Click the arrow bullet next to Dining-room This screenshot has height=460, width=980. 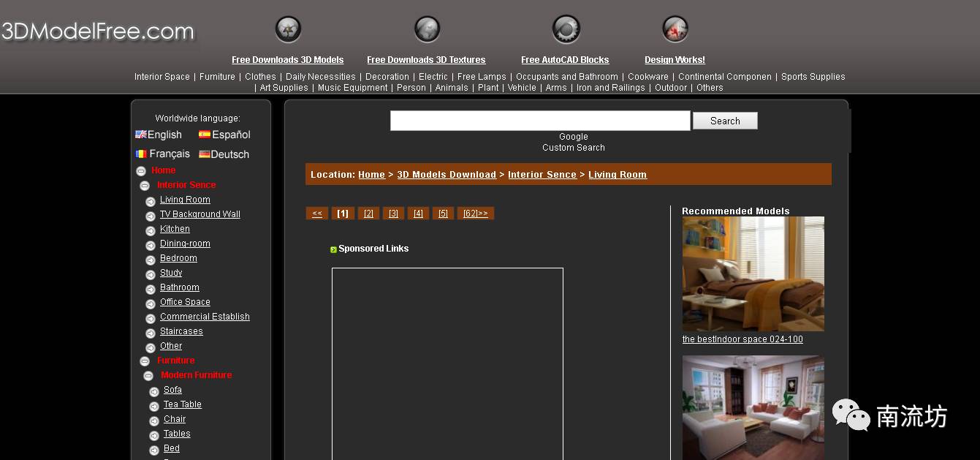pos(151,245)
